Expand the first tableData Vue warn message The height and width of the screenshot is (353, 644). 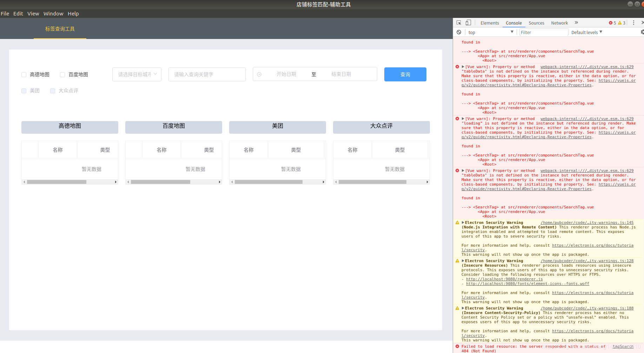(463, 67)
